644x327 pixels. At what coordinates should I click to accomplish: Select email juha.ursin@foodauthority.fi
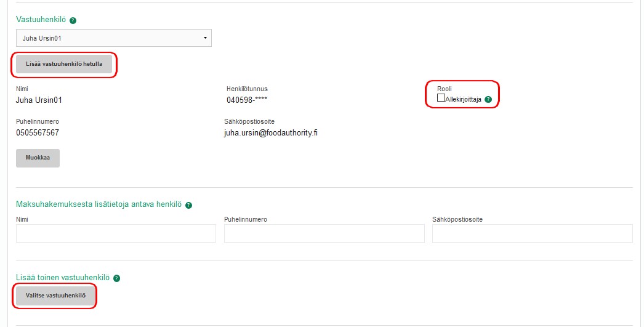[271, 133]
